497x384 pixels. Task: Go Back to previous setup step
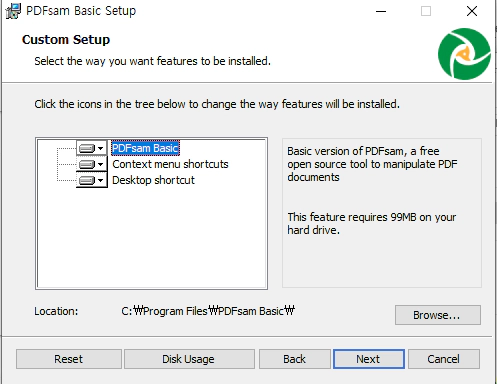tap(295, 359)
